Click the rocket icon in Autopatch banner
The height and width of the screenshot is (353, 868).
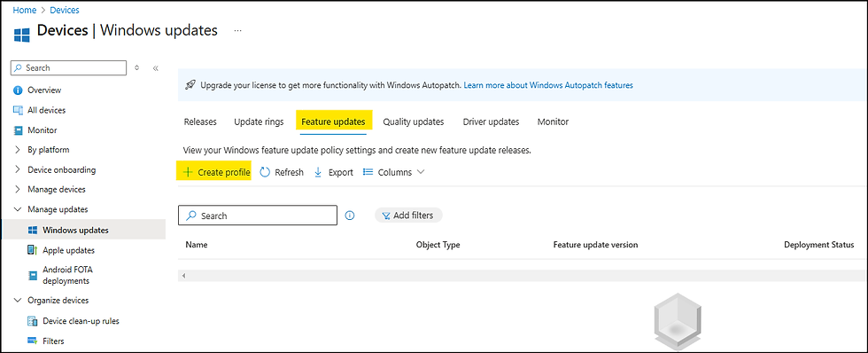[x=190, y=85]
